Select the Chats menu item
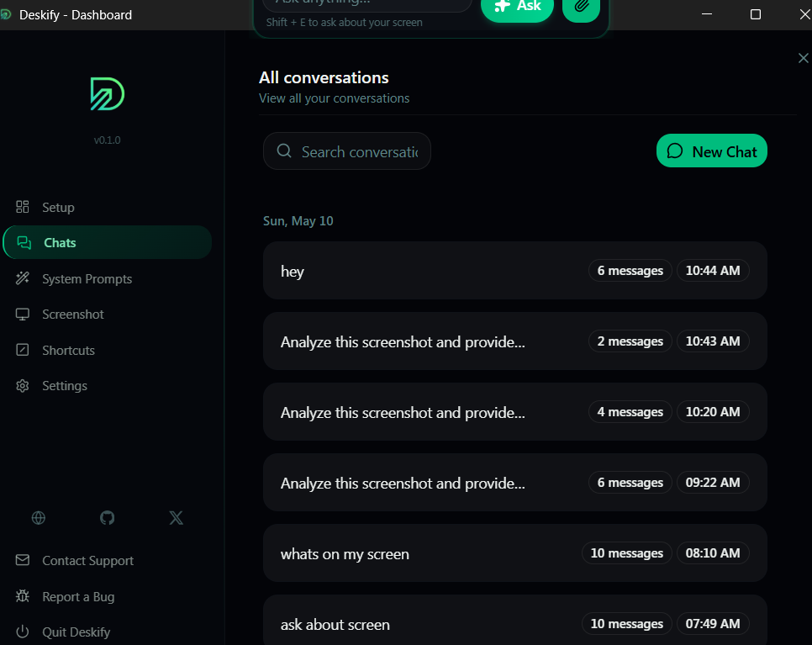The image size is (812, 645). 108,242
